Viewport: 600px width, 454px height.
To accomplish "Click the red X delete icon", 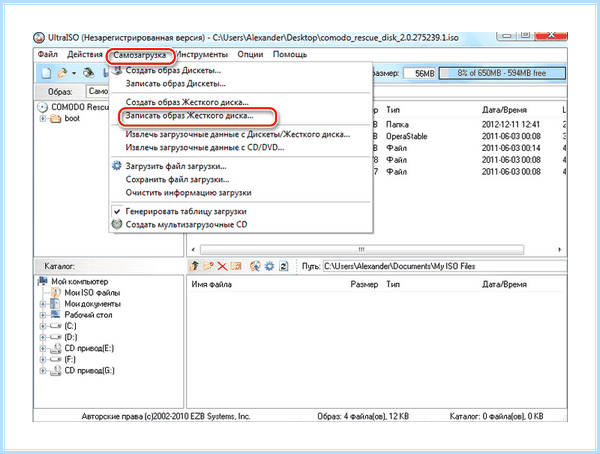I will (222, 266).
